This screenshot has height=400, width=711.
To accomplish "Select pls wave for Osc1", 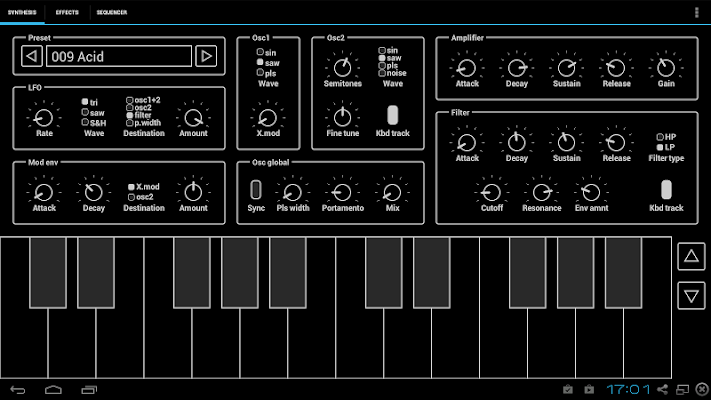I will point(267,73).
